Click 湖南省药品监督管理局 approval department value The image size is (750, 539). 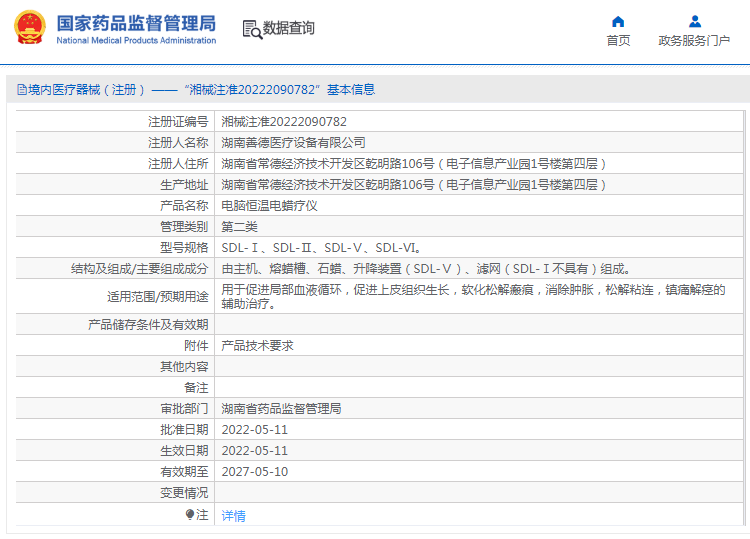281,408
